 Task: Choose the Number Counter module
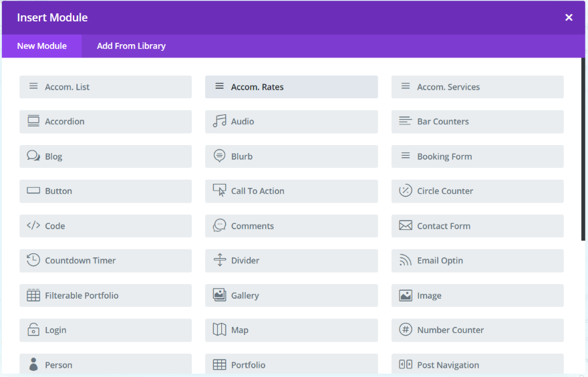[477, 330]
